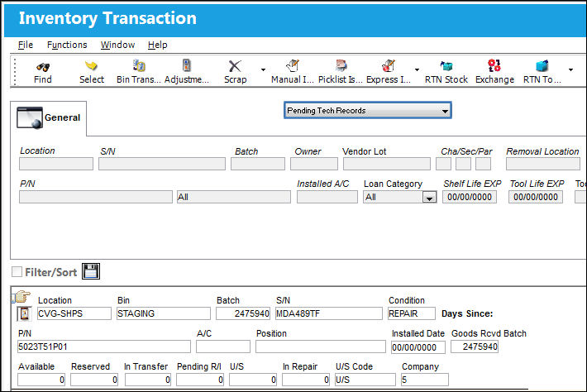Expand the dropdown arrow next to Express Issue
The height and width of the screenshot is (392, 587).
tap(417, 69)
